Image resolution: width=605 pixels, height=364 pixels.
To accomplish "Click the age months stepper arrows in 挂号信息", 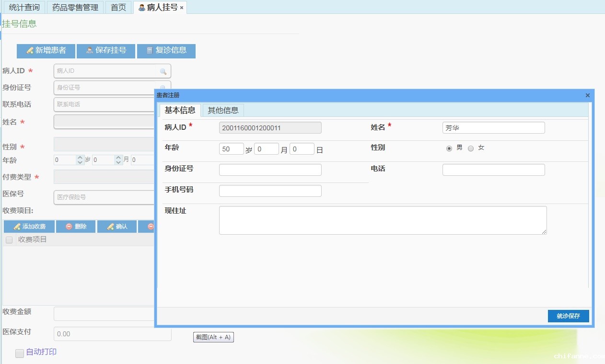I will coord(118,160).
